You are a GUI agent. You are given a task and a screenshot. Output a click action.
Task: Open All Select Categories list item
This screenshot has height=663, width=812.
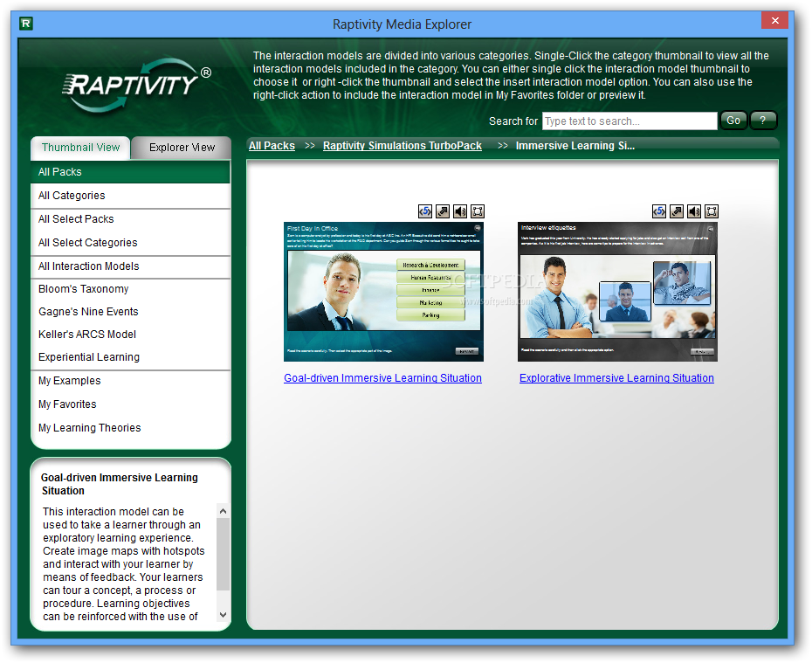pyautogui.click(x=130, y=243)
